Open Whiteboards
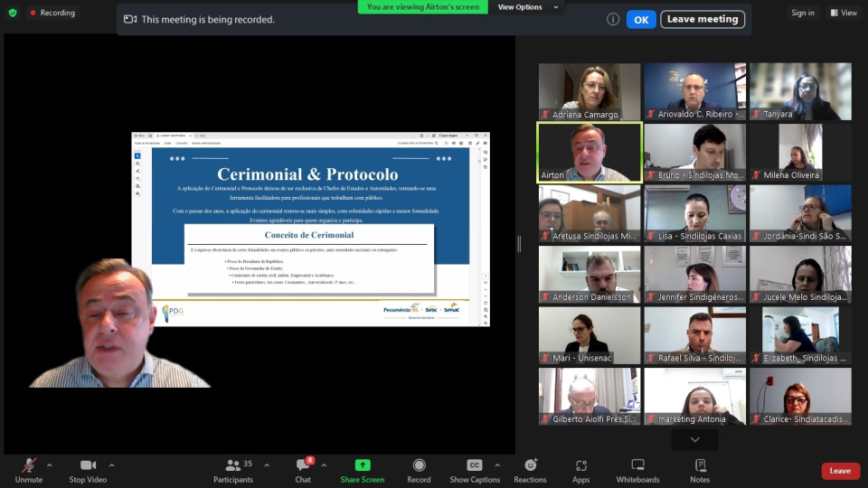This screenshot has width=868, height=488. (637, 470)
